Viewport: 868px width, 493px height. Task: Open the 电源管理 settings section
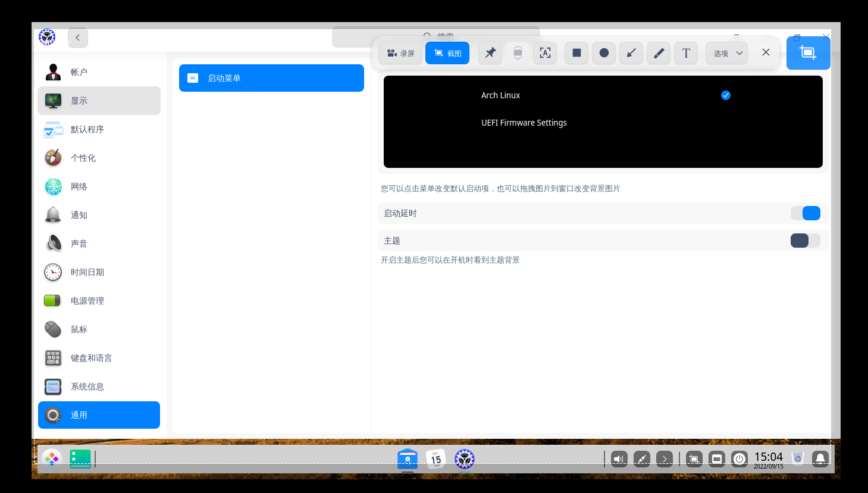(x=99, y=301)
